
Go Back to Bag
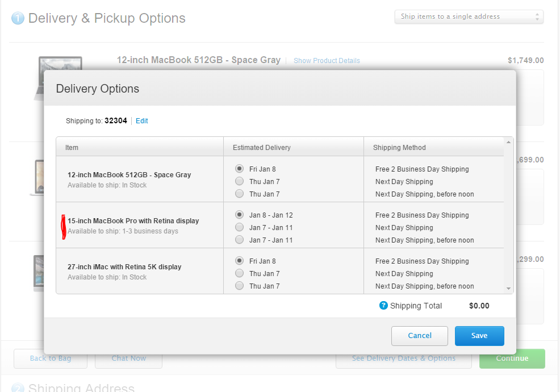tap(51, 358)
